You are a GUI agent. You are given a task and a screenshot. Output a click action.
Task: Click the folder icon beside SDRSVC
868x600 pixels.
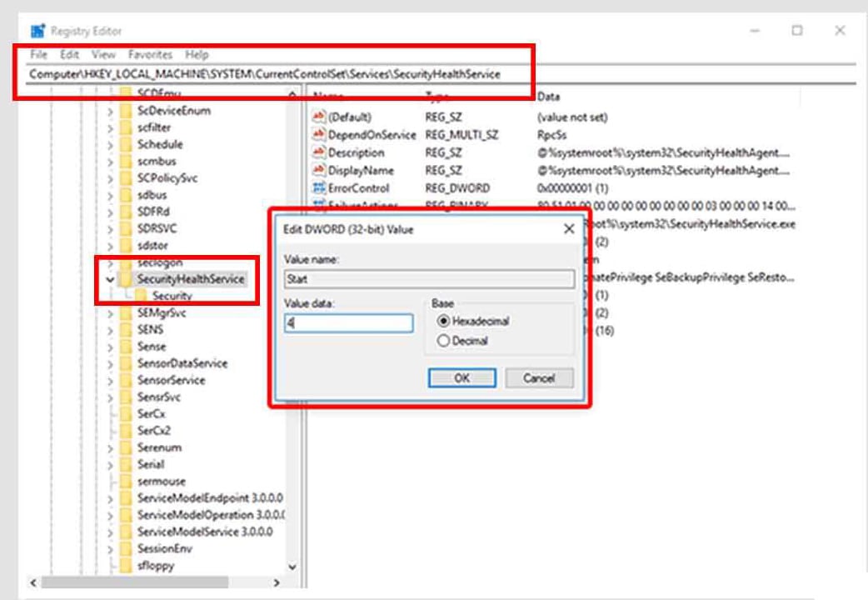127,228
